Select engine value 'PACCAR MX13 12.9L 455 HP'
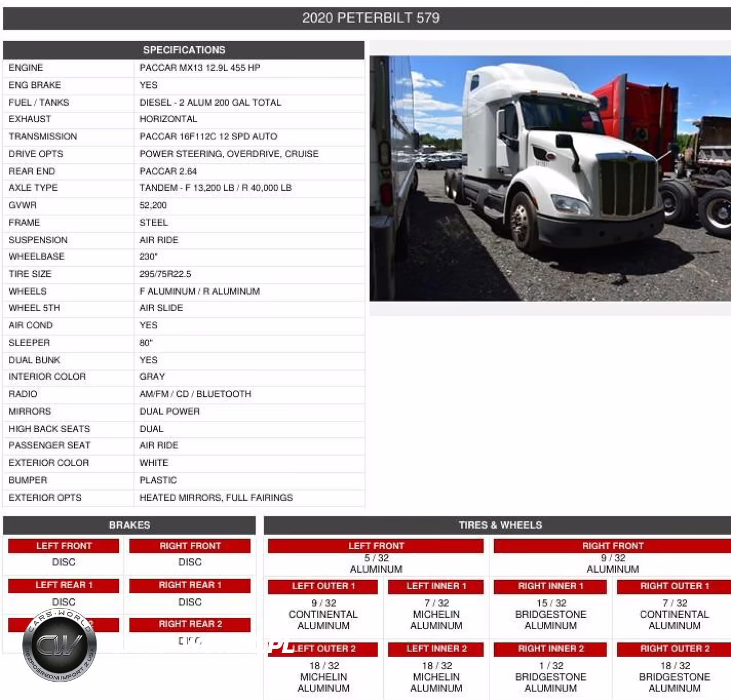The image size is (731, 700). tap(200, 68)
